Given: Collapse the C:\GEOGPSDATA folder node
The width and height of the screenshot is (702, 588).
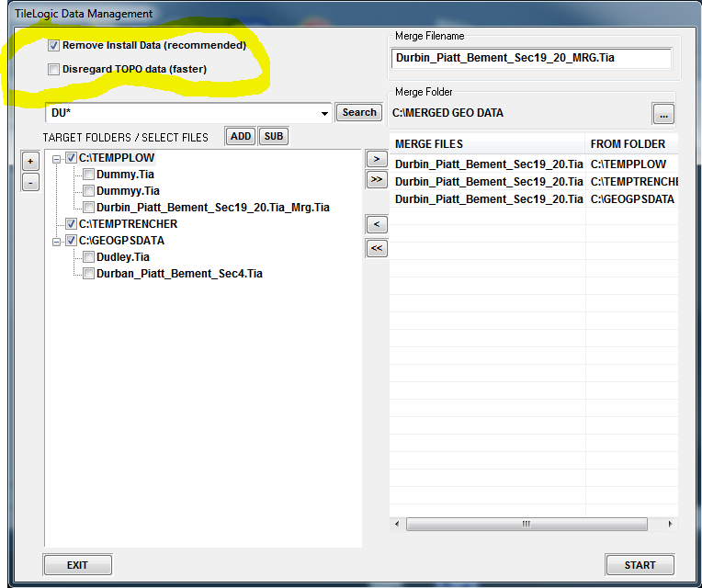Looking at the screenshot, I should coord(57,241).
